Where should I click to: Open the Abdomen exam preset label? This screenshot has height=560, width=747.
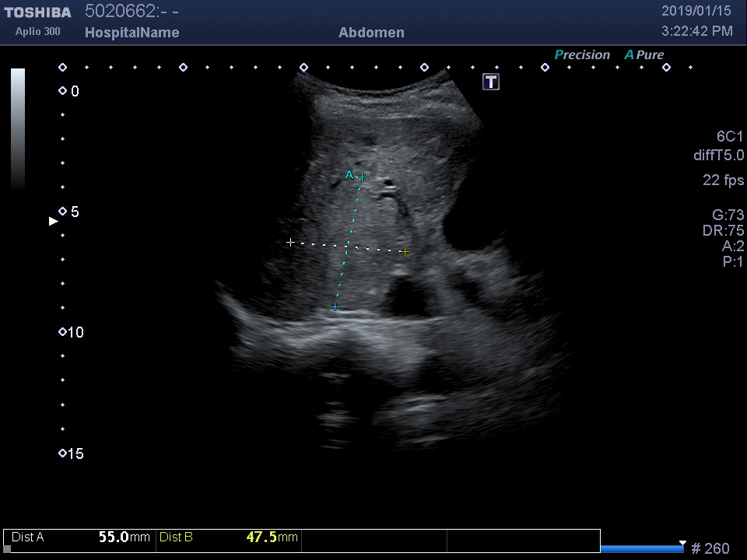(371, 33)
